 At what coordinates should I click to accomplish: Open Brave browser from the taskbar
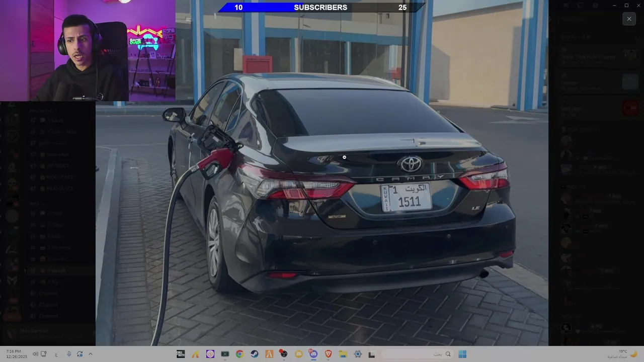coord(329,354)
